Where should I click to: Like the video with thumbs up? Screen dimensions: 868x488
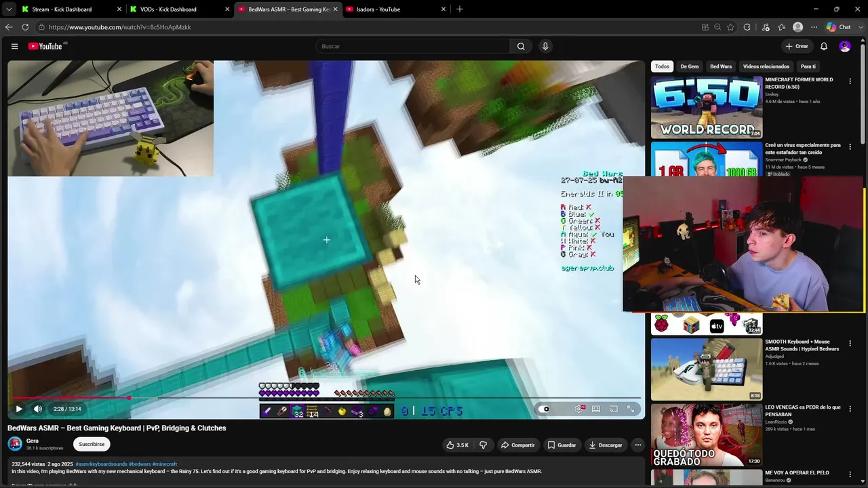point(458,445)
